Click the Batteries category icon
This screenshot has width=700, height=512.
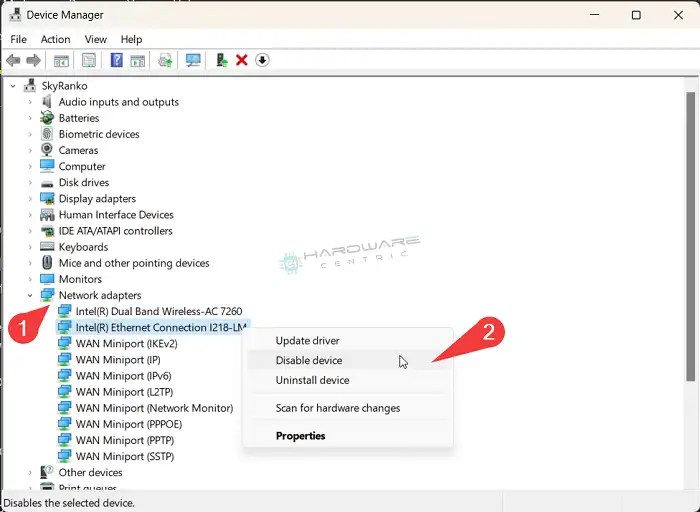coord(47,118)
